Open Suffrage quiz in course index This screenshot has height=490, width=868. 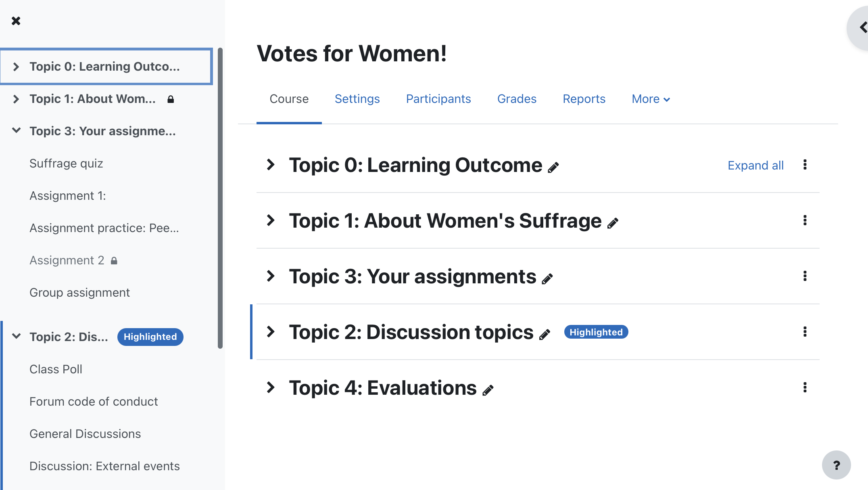click(66, 163)
